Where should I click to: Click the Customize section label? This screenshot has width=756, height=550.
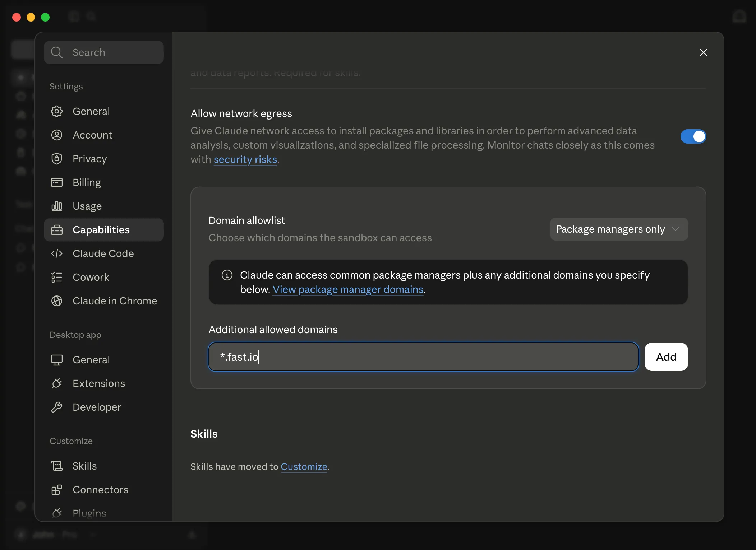(71, 441)
